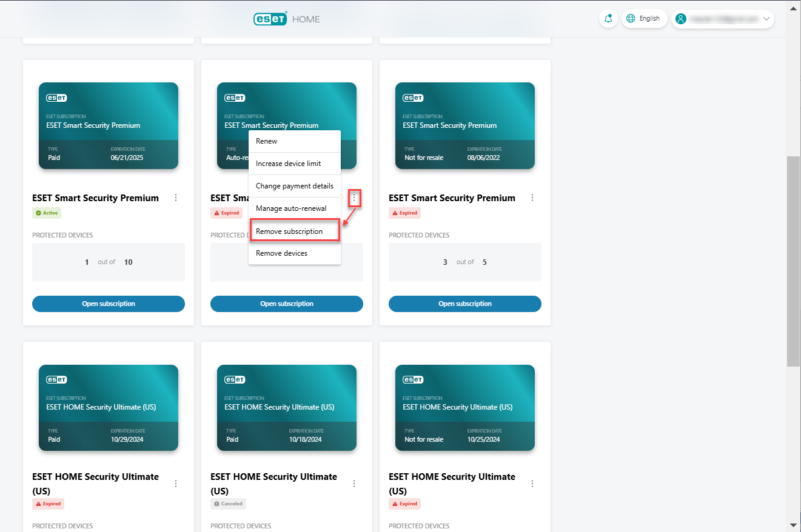Open subscription with 3 out of 5 devices
This screenshot has height=532, width=801.
click(x=465, y=304)
